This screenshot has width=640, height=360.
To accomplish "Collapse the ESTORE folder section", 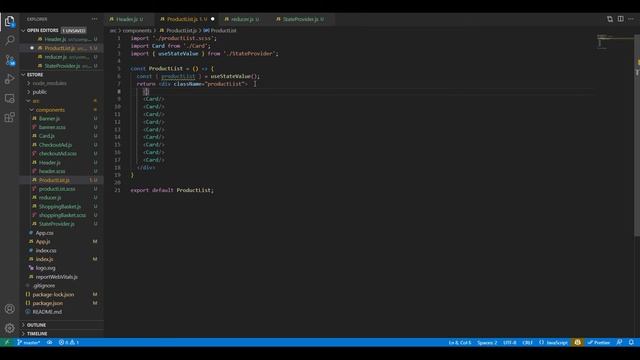I will (x=23, y=75).
